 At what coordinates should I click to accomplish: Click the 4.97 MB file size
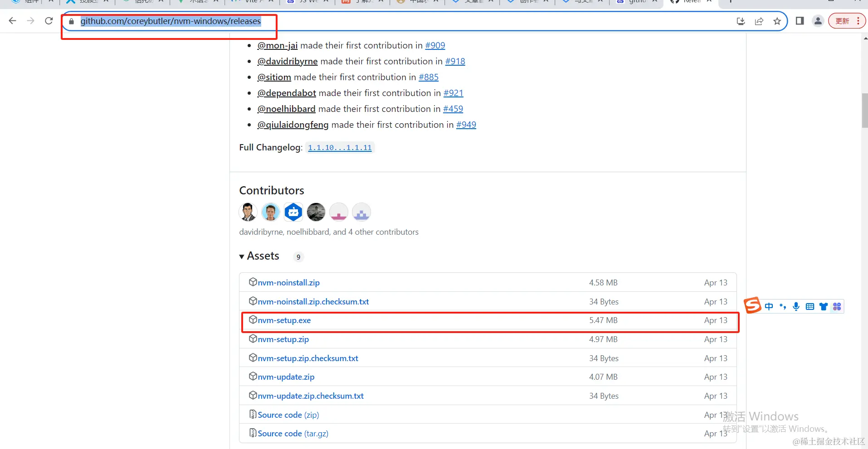[x=603, y=339]
